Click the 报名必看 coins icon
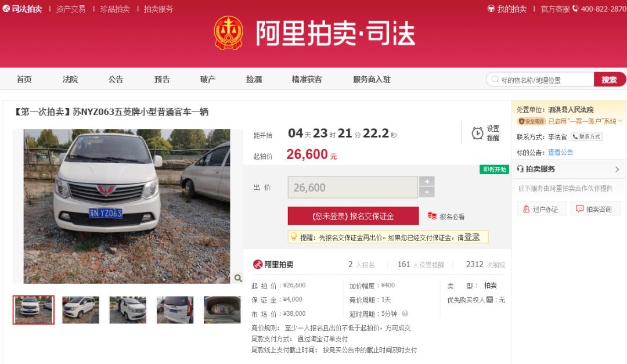This screenshot has width=627, height=364. click(x=432, y=216)
